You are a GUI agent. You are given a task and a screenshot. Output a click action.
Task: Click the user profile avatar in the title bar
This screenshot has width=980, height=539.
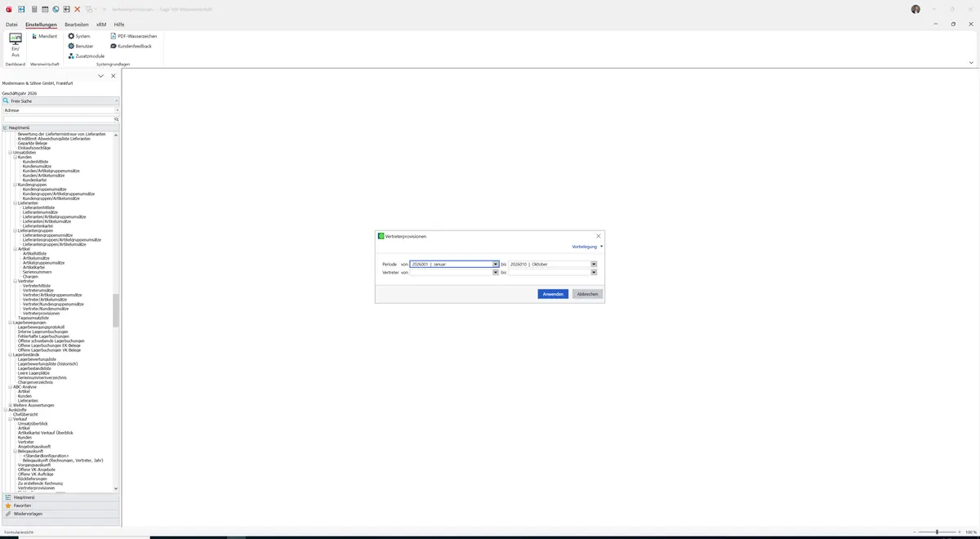915,9
